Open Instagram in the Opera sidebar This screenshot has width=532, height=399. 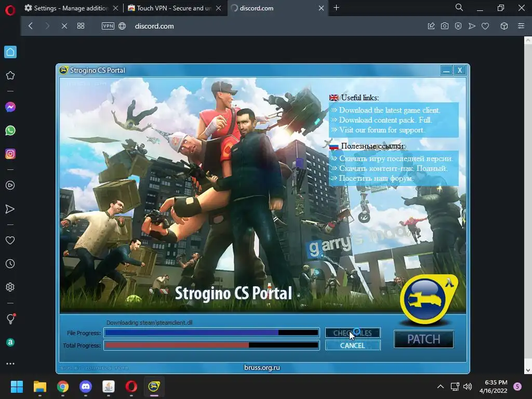click(10, 154)
